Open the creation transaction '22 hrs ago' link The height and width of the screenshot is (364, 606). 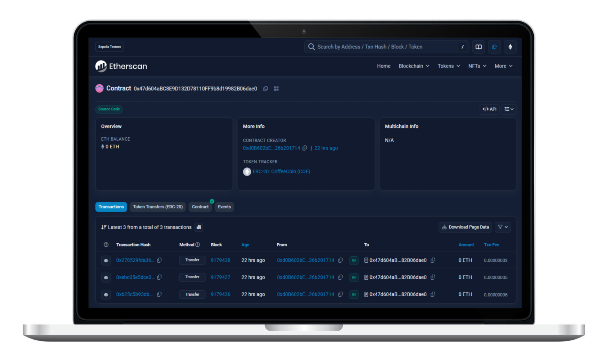pos(326,148)
